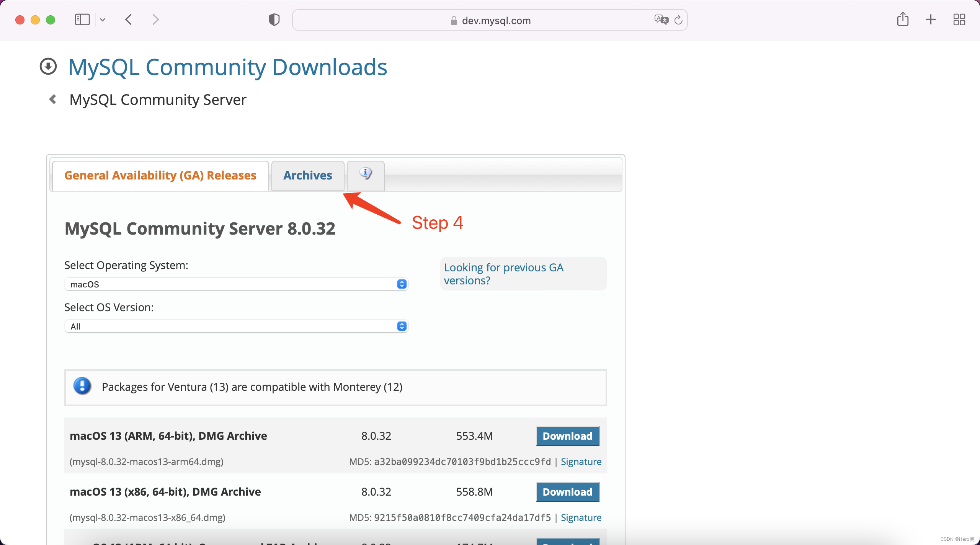
Task: Click lock icon in address bar
Action: tap(454, 21)
